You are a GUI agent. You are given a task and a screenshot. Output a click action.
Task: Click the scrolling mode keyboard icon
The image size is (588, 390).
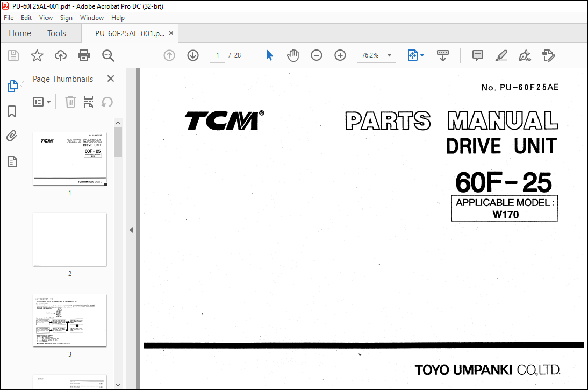[442, 55]
